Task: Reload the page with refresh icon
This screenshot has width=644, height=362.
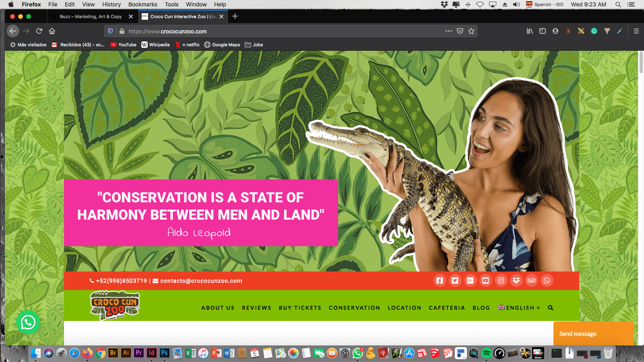Action: (x=39, y=31)
